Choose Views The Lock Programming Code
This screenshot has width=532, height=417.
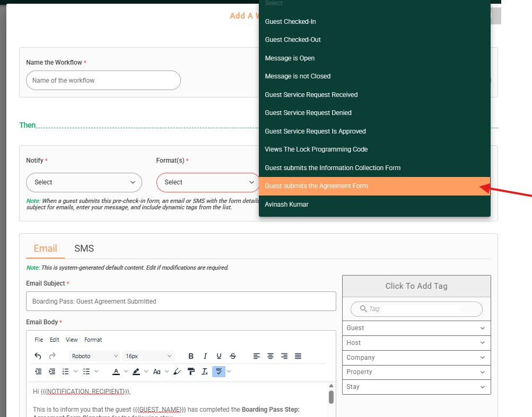374,149
